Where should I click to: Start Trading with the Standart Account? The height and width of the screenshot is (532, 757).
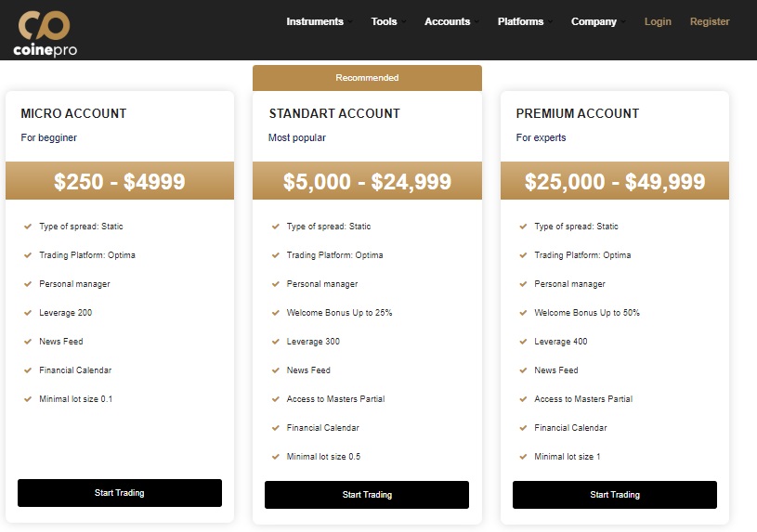pyautogui.click(x=367, y=495)
